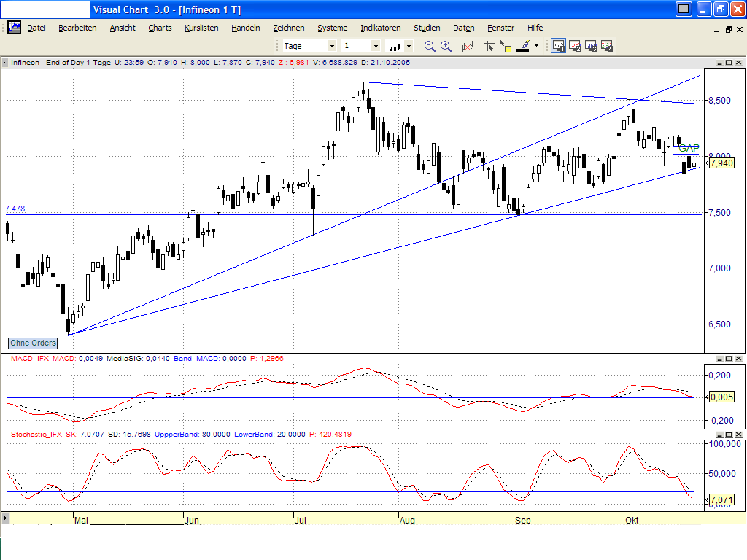Enable chart layout template 4
The width and height of the screenshot is (747, 560).
pyautogui.click(x=606, y=45)
